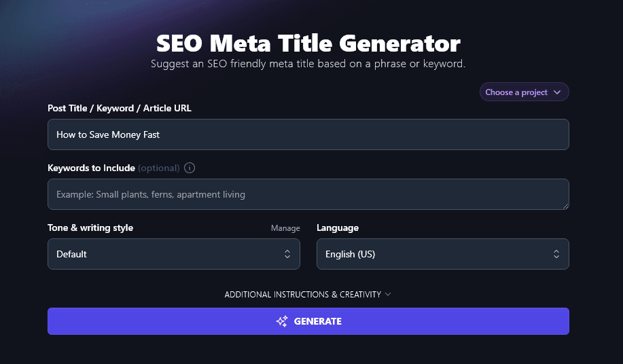Viewport: 623px width, 364px height.
Task: Click the up-down arrows in the Default tone box
Action: 287,254
